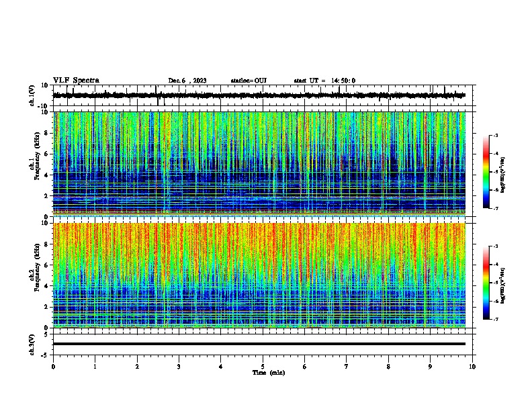Click the "-7" label on ch.2 colorbar
The height and width of the screenshot is (411, 532).
pos(496,320)
